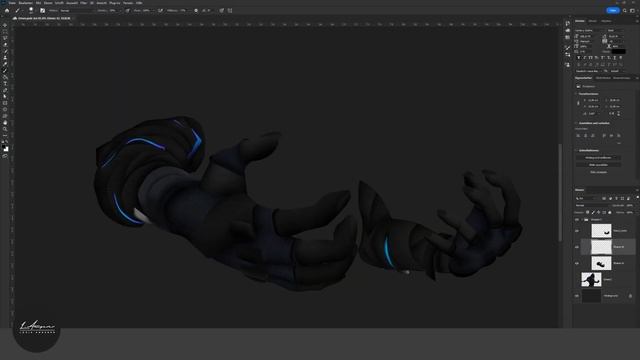Hide the top hand-thumbnail layer eye
This screenshot has height=360, width=640.
point(577,231)
